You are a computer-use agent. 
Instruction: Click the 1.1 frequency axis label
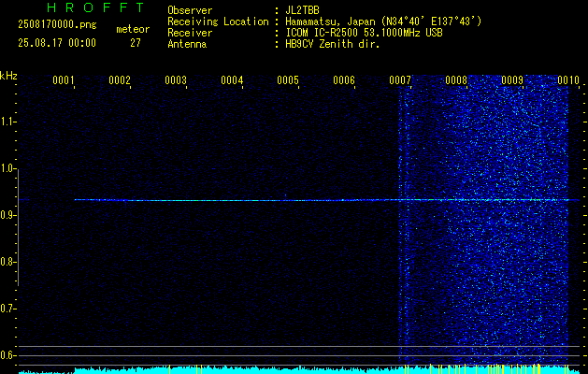tap(7, 122)
